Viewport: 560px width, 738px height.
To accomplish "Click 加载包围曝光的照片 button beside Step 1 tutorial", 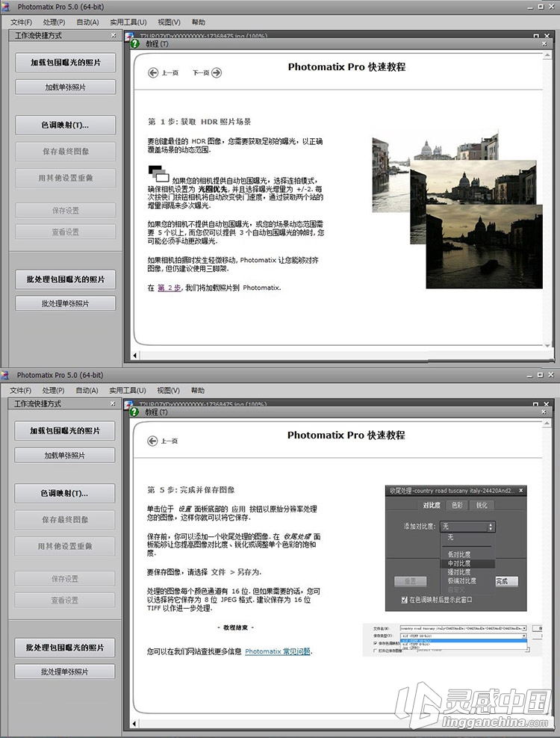I will (x=66, y=63).
